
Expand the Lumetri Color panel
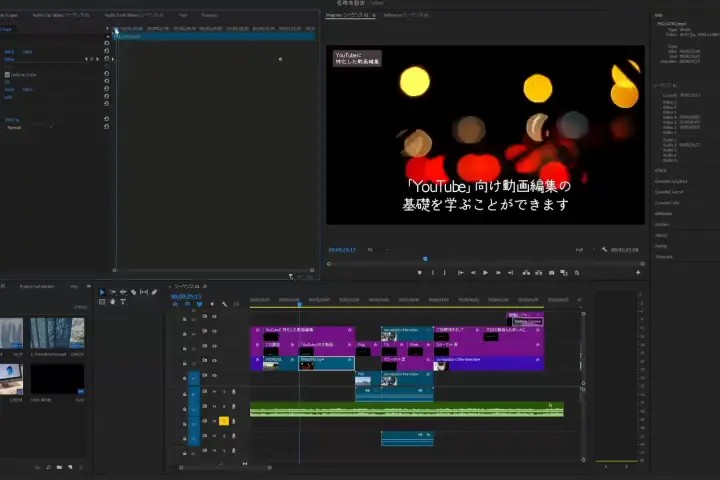(x=667, y=203)
